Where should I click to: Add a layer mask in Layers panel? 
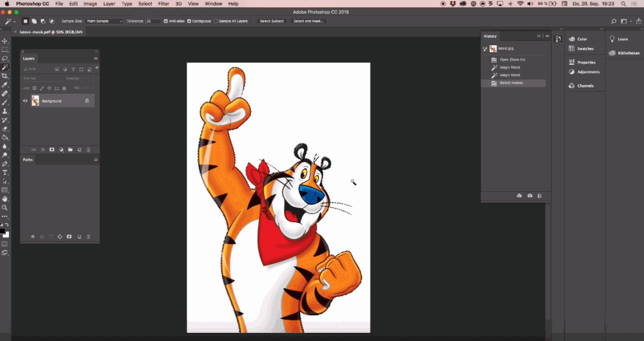point(52,150)
